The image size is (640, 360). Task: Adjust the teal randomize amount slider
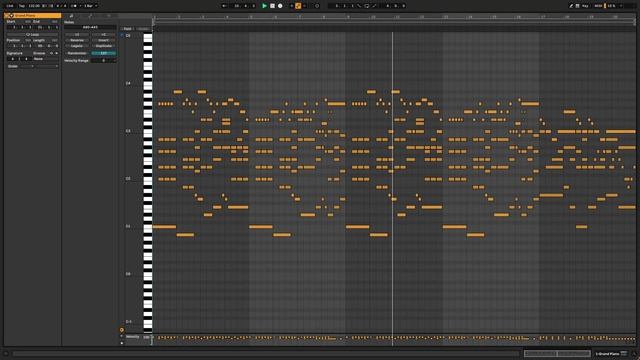(104, 53)
